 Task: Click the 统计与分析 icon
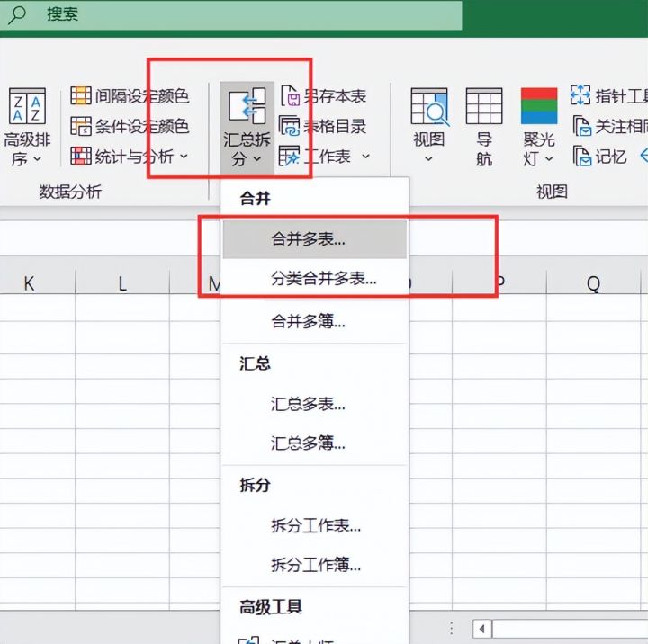(x=81, y=156)
